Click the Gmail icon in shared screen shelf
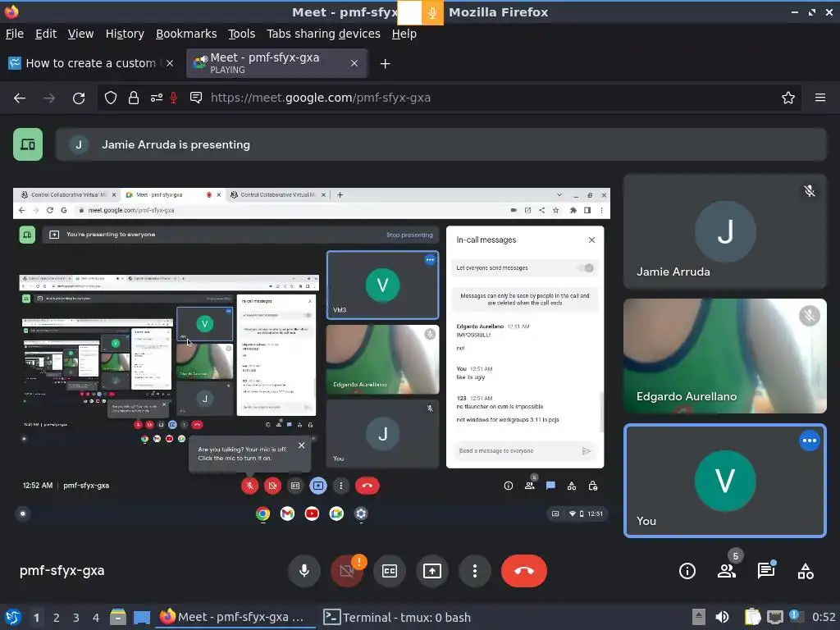This screenshot has height=630, width=840. click(x=287, y=514)
